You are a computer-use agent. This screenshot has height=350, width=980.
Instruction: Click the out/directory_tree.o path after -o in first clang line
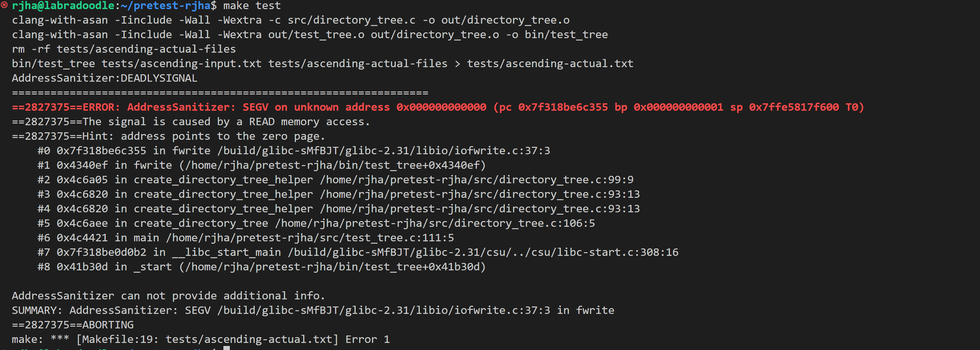pyautogui.click(x=505, y=20)
